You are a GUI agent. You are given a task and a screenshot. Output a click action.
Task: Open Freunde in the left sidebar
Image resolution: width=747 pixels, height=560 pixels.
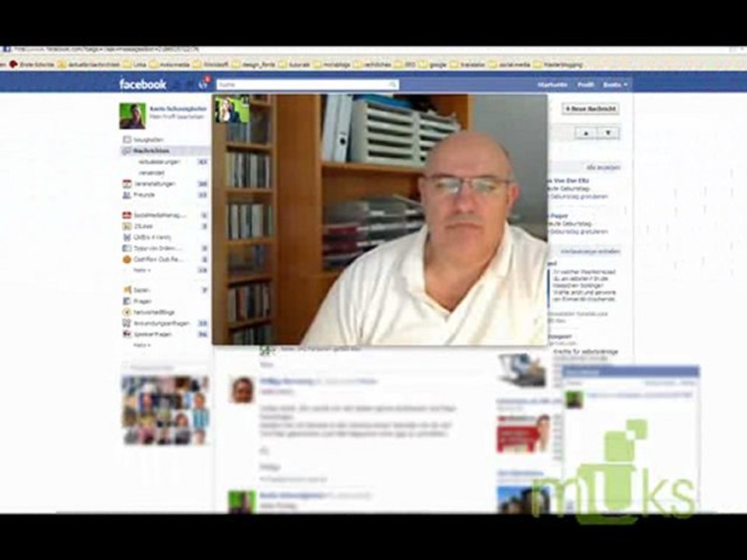pos(139,194)
